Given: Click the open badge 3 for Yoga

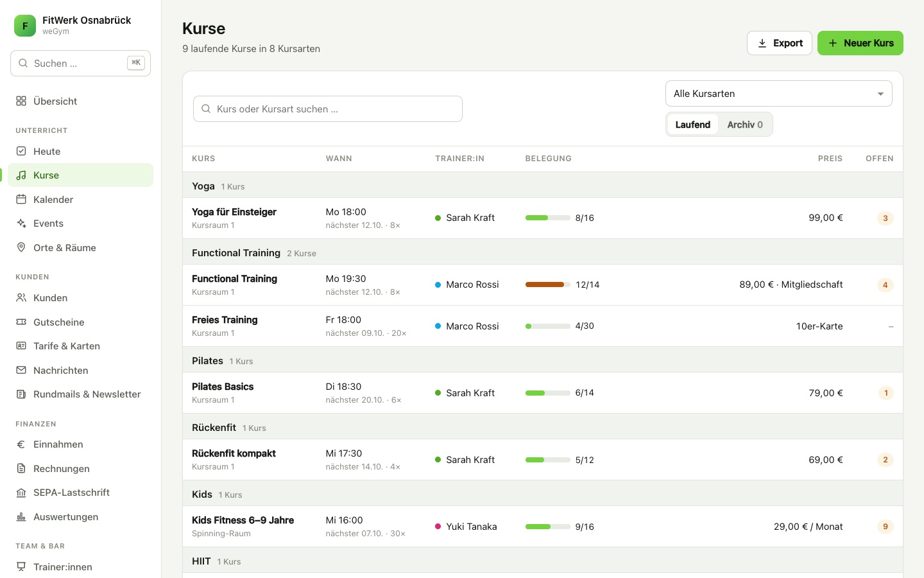Looking at the screenshot, I should pos(886,218).
